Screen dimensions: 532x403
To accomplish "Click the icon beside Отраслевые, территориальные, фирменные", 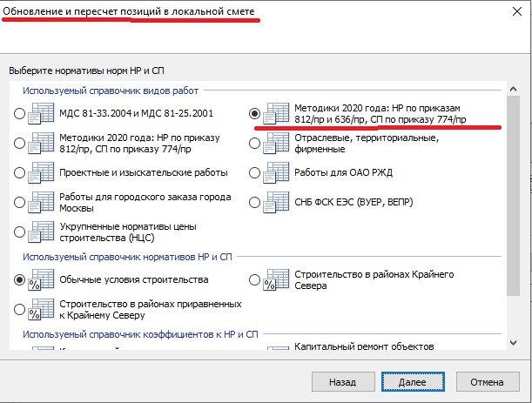I will pyautogui.click(x=277, y=143).
